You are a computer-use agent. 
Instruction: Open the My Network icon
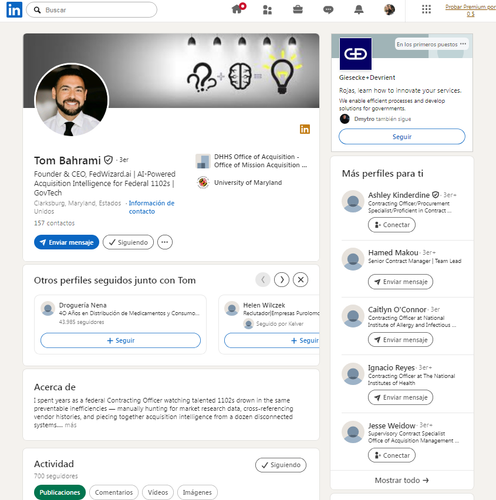tap(267, 10)
